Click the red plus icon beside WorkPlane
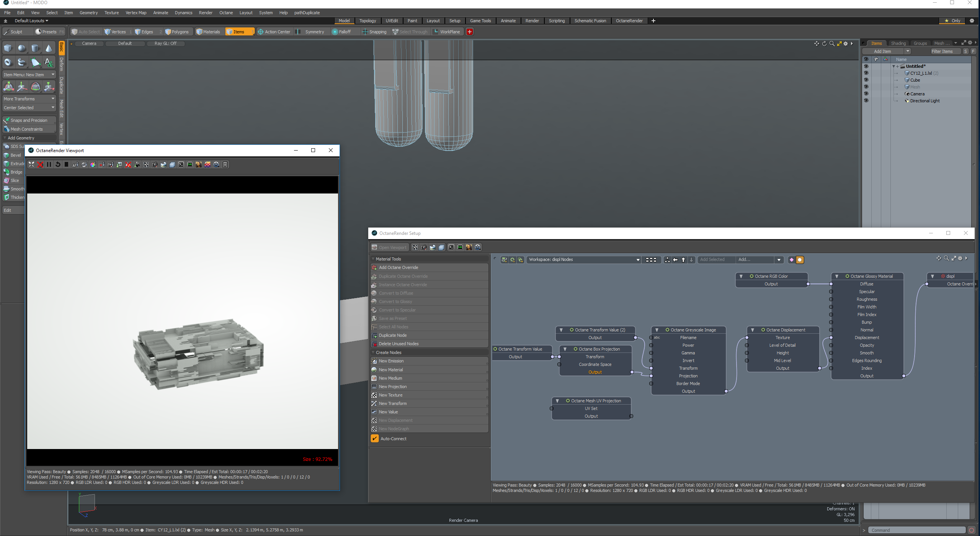 470,32
